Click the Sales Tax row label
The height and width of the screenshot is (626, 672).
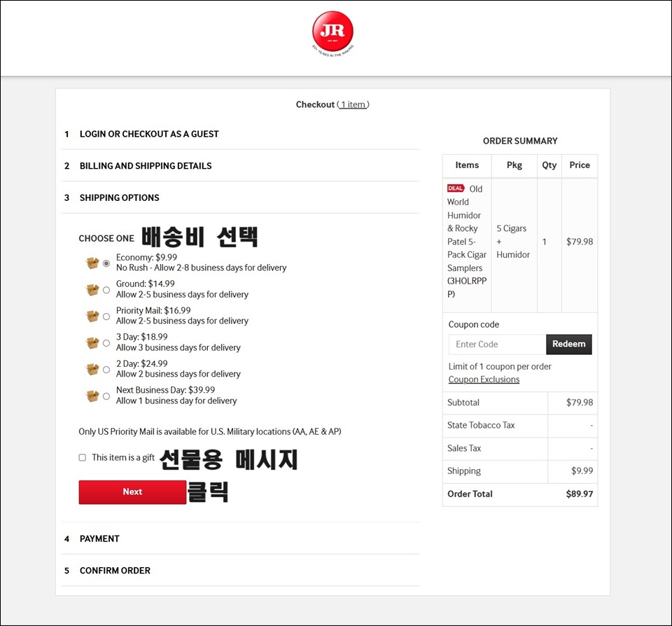(464, 448)
